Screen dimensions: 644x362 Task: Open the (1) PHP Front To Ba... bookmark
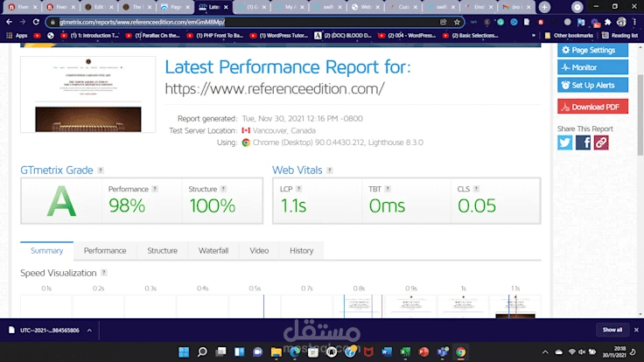point(214,36)
